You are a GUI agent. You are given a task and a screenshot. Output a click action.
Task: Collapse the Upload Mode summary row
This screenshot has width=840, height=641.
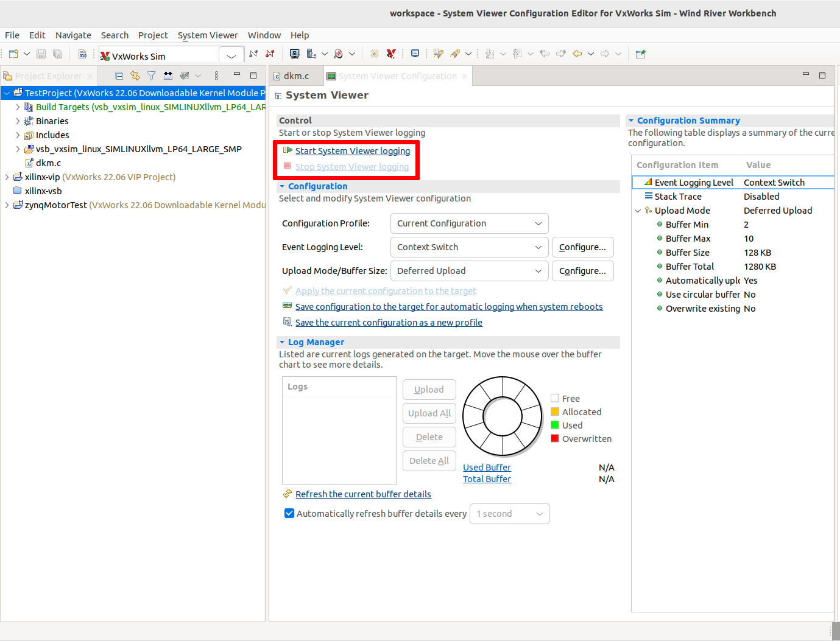coord(638,211)
